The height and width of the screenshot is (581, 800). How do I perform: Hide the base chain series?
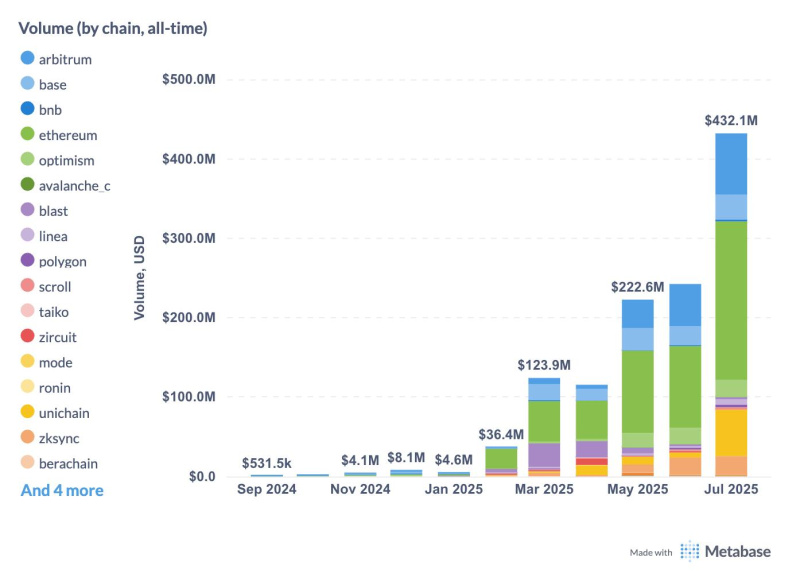[x=52, y=85]
